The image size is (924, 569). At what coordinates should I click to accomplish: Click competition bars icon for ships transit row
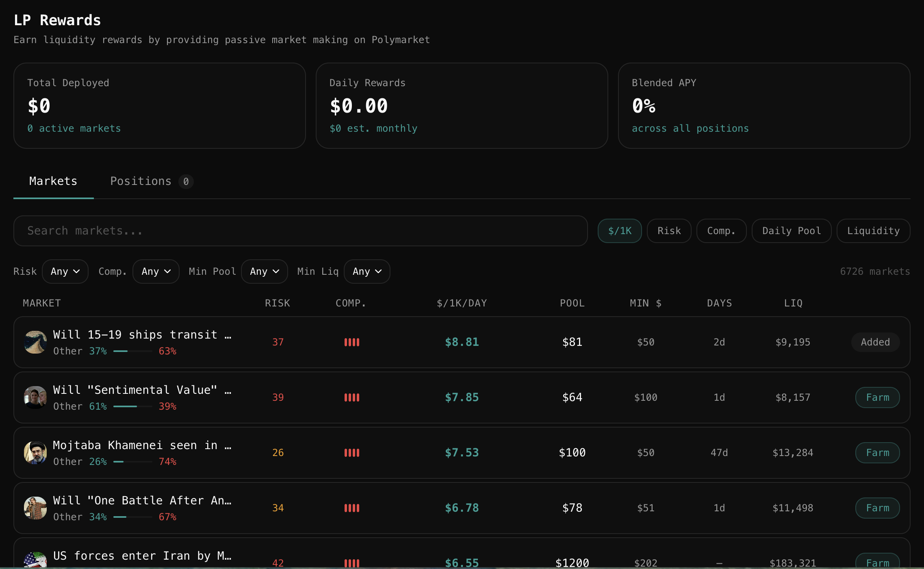[x=351, y=342]
